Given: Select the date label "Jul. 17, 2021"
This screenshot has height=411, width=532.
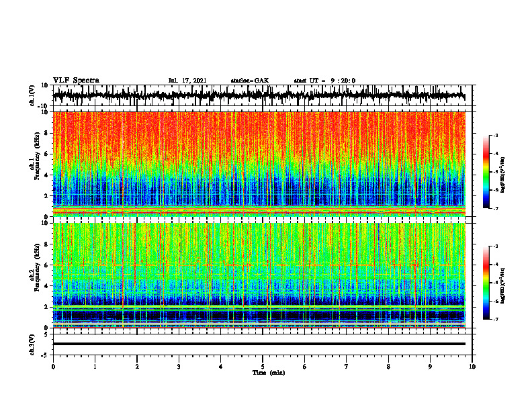Looking at the screenshot, I should pos(187,81).
